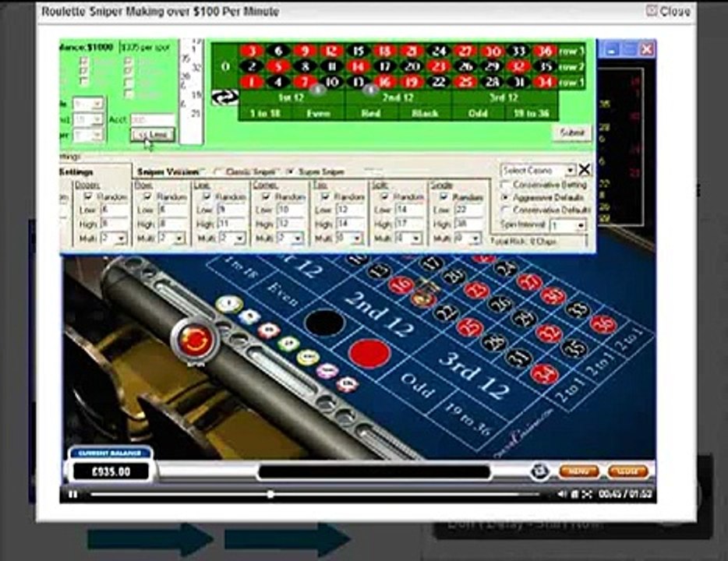728x561 pixels.
Task: Open the Spin Interval dropdown
Action: click(567, 225)
